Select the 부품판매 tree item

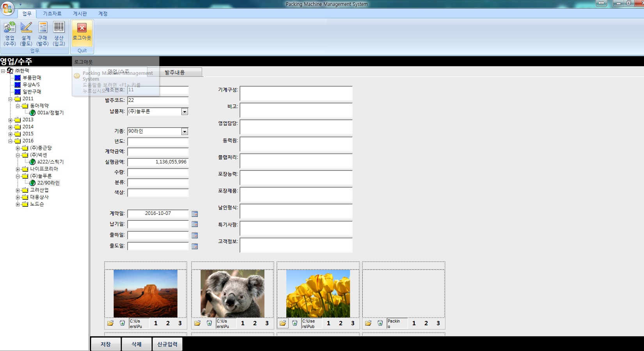click(32, 78)
